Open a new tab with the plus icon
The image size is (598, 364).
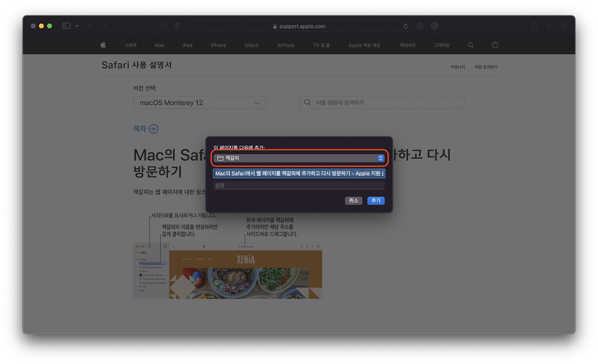[x=549, y=26]
